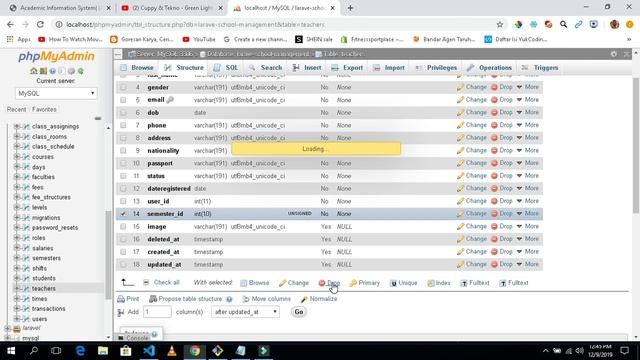This screenshot has width=640, height=360.
Task: Open More menu for semester_id row
Action: [528, 214]
